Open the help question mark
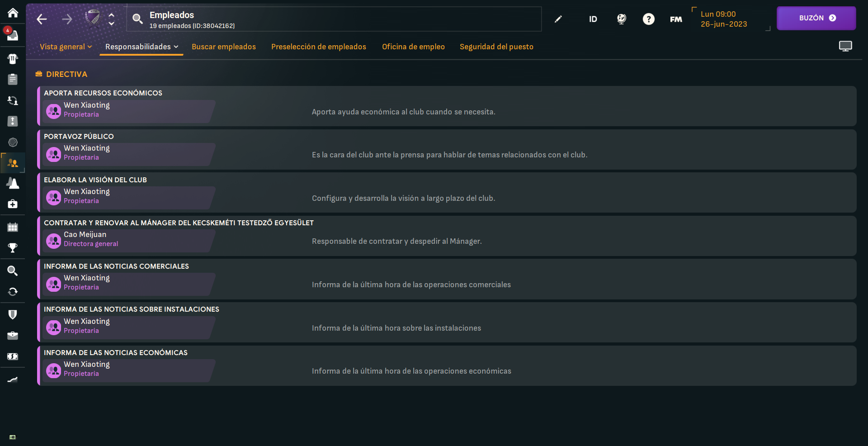This screenshot has width=868, height=446. [x=649, y=19]
